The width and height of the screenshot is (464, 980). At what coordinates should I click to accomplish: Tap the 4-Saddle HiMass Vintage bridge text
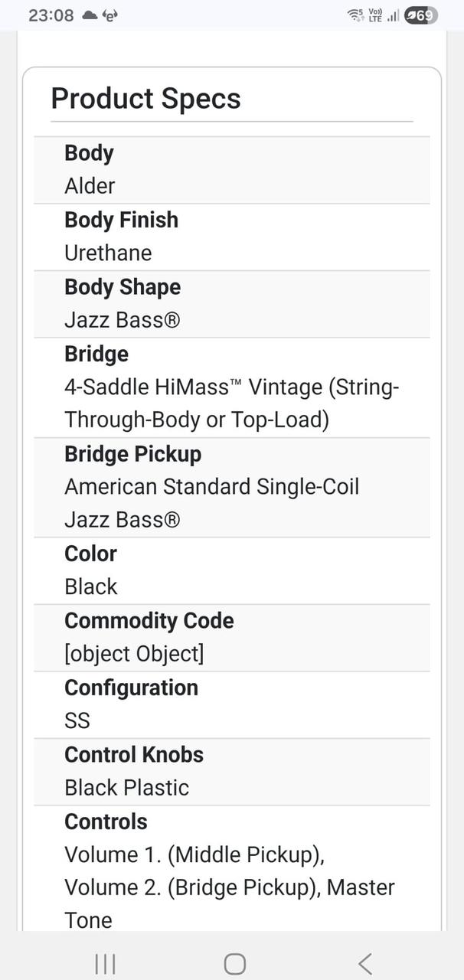(x=231, y=403)
